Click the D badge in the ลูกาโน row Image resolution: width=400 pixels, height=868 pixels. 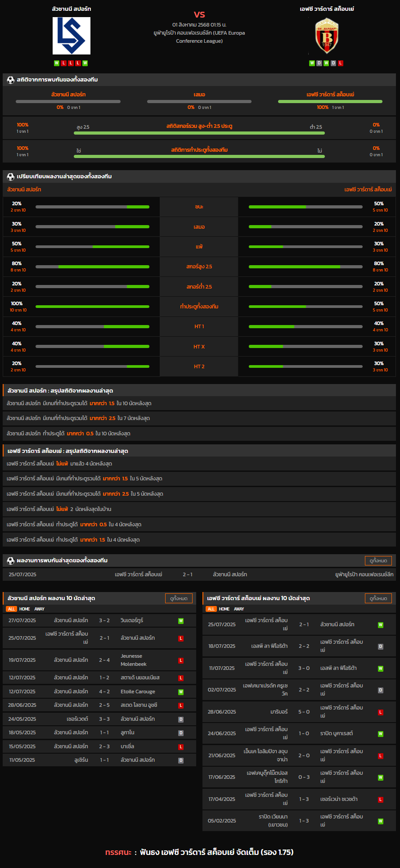point(181,733)
